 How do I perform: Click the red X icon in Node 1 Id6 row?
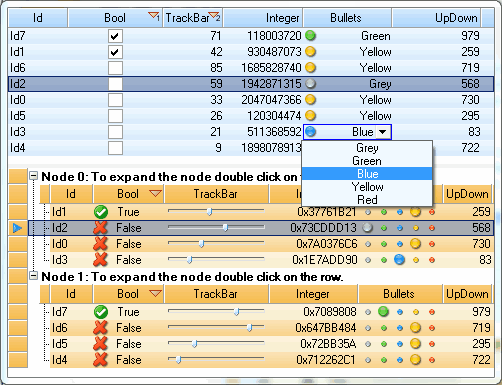tap(101, 328)
